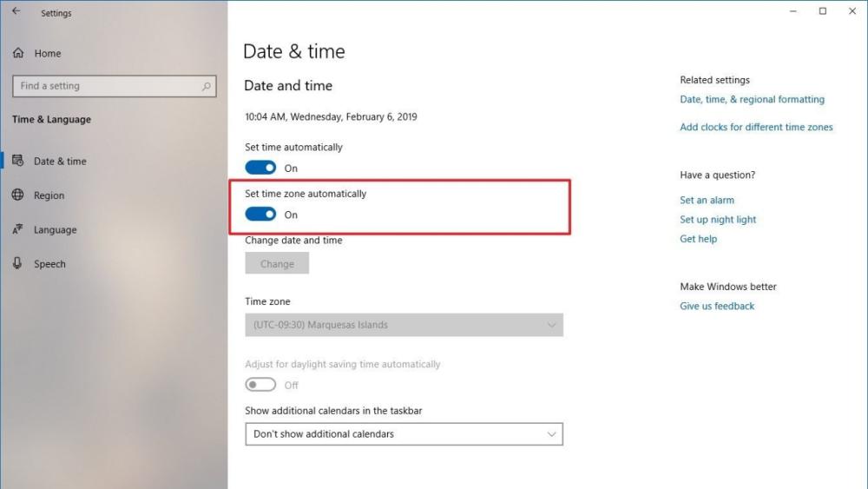Click the Region globe icon
The image size is (868, 489).
pyautogui.click(x=17, y=195)
